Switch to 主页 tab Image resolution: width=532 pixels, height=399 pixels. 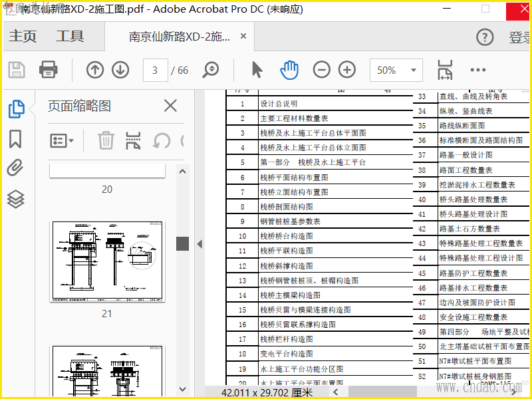(x=23, y=36)
